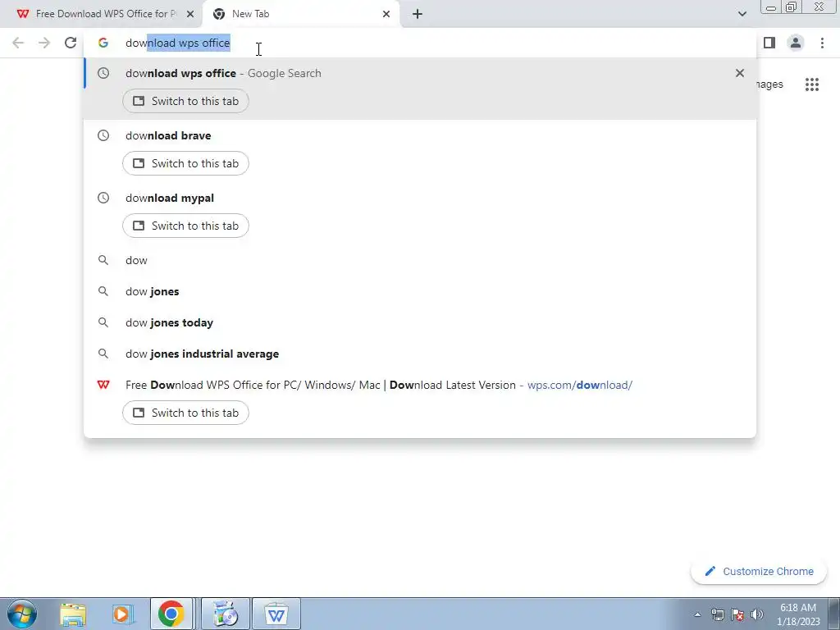Click clock icon beside download brave

pos(103,135)
